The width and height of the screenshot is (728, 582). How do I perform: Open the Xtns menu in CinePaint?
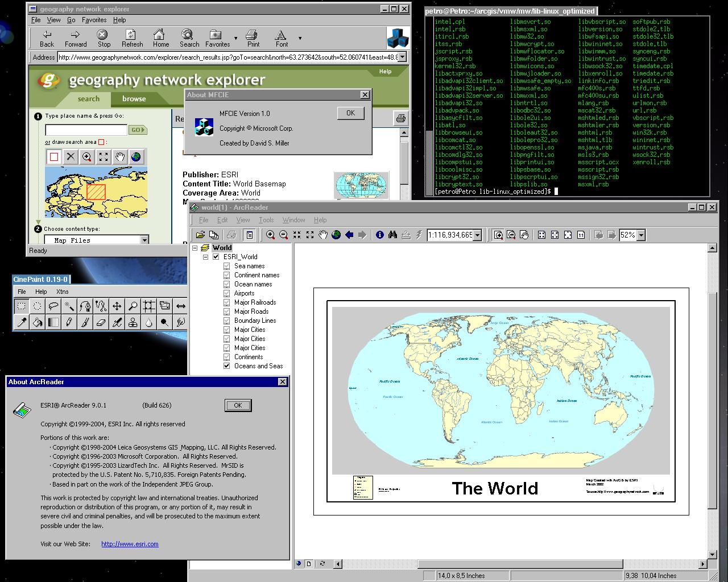click(62, 292)
